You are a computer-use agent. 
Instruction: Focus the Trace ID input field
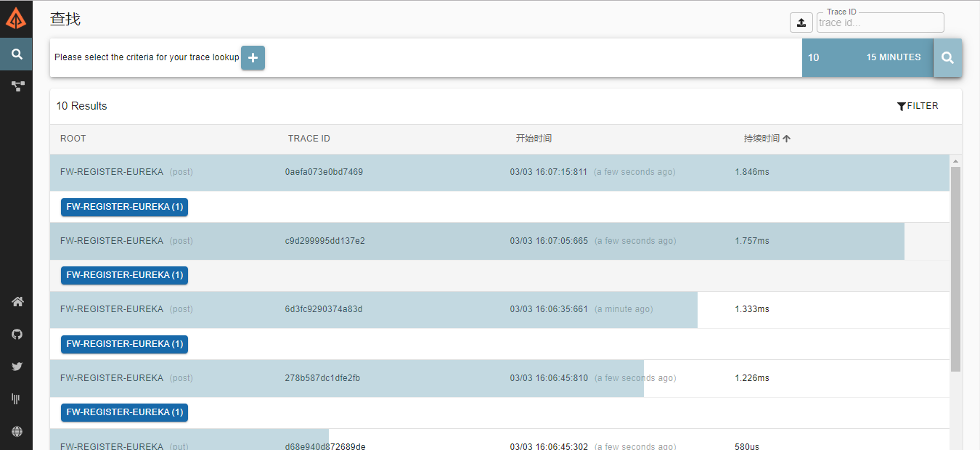coord(880,22)
